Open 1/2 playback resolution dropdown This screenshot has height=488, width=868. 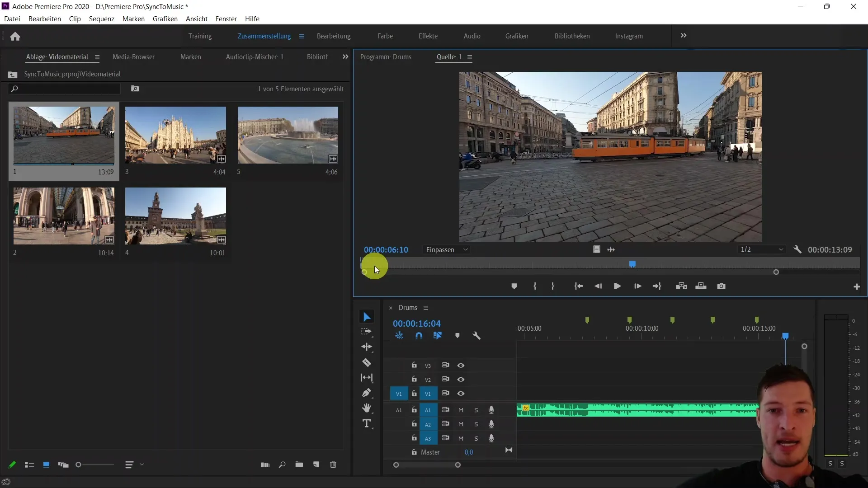(x=762, y=249)
